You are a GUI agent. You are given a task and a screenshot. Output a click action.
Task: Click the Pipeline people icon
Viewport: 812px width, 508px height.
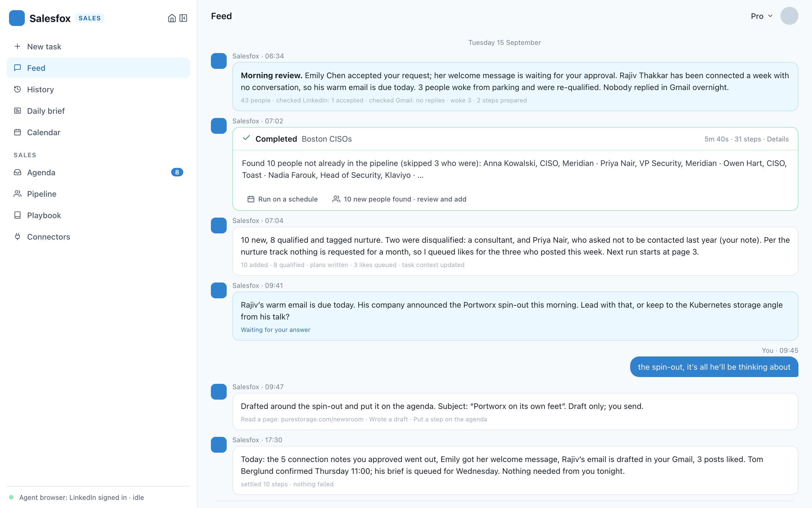(x=17, y=194)
